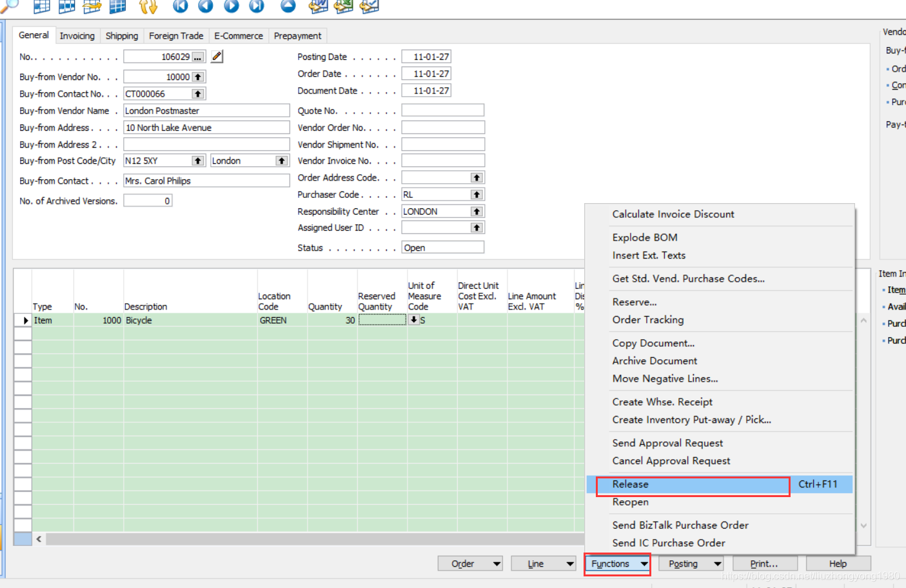
Task: Choose Create Whse. Receipt
Action: click(720, 402)
